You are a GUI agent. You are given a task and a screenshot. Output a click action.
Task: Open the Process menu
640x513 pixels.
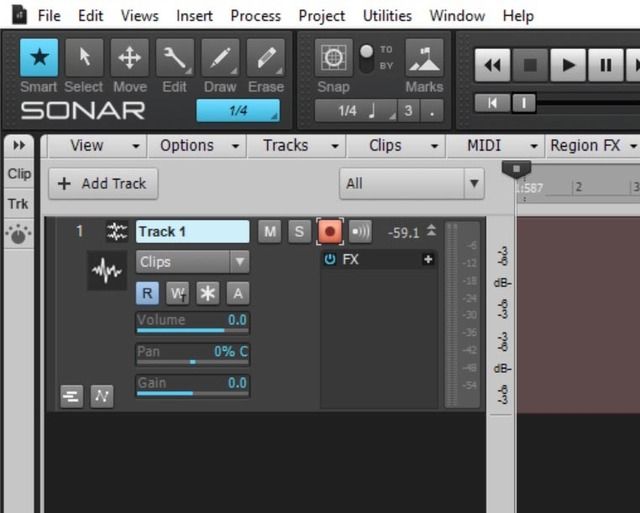255,16
